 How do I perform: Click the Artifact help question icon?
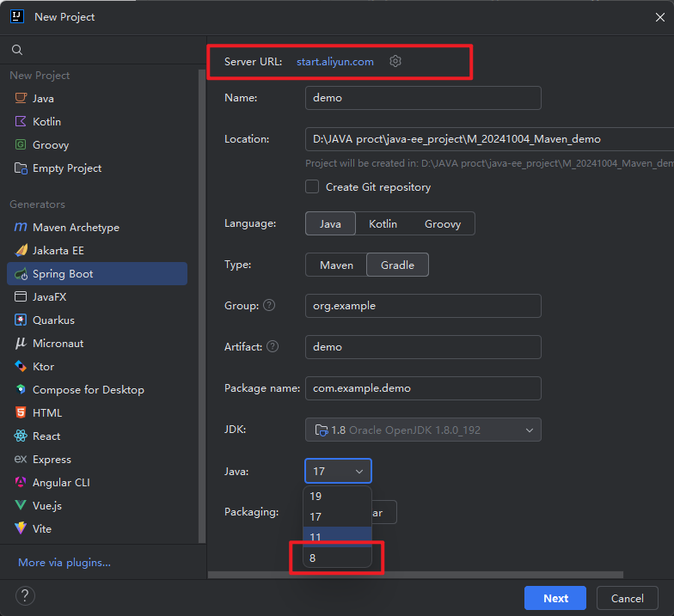(x=273, y=346)
